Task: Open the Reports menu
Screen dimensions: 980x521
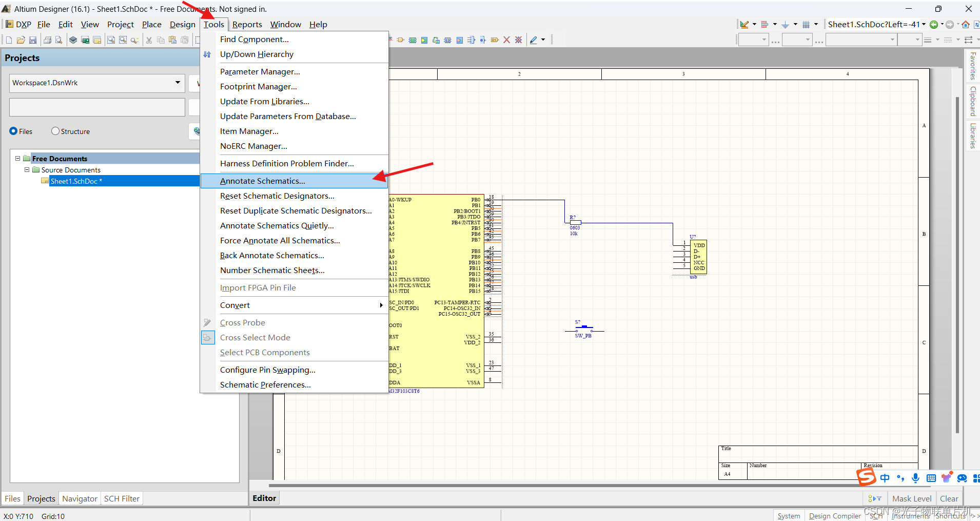Action: [x=247, y=24]
